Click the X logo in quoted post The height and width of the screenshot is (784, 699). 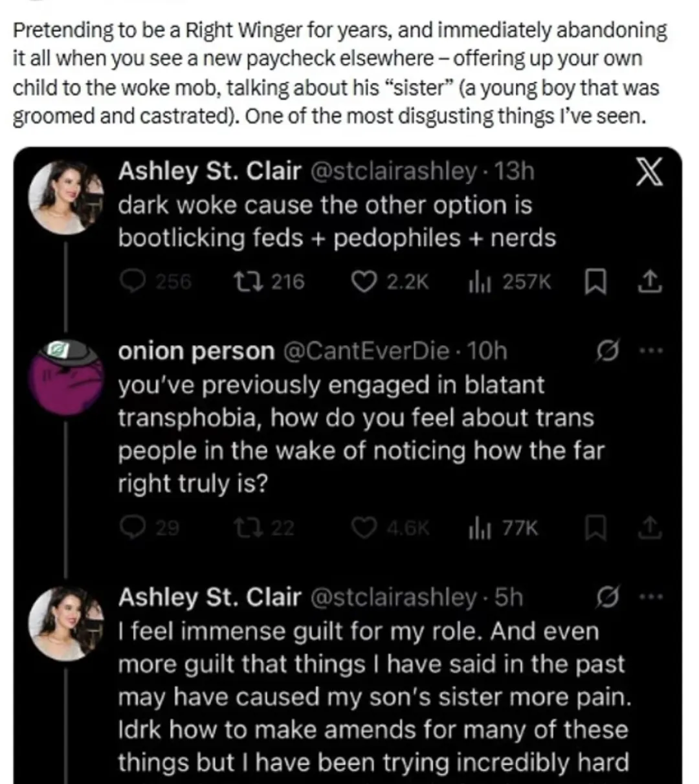tap(648, 172)
